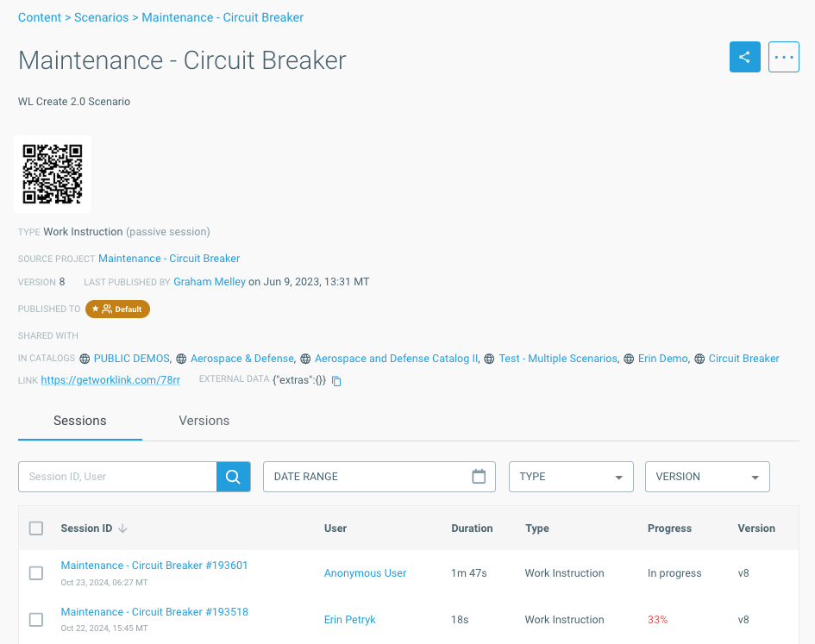The width and height of the screenshot is (815, 644).
Task: Click the Session ID, User search field
Action: (117, 477)
